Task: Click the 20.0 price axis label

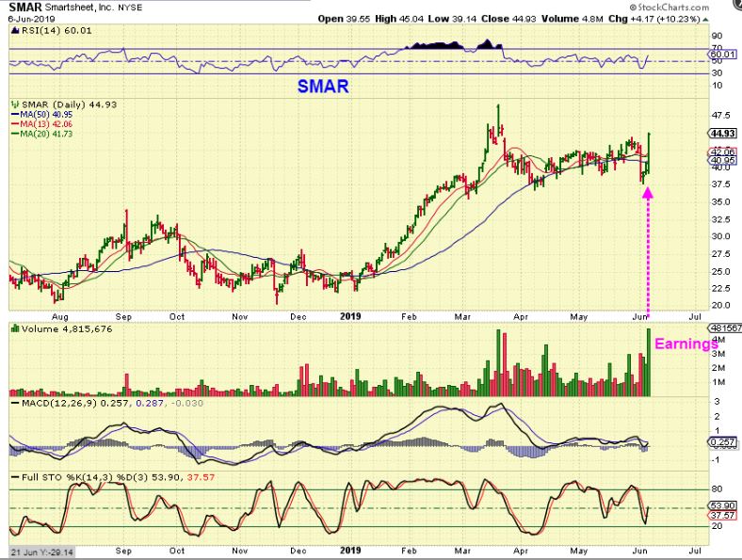Action: 720,305
